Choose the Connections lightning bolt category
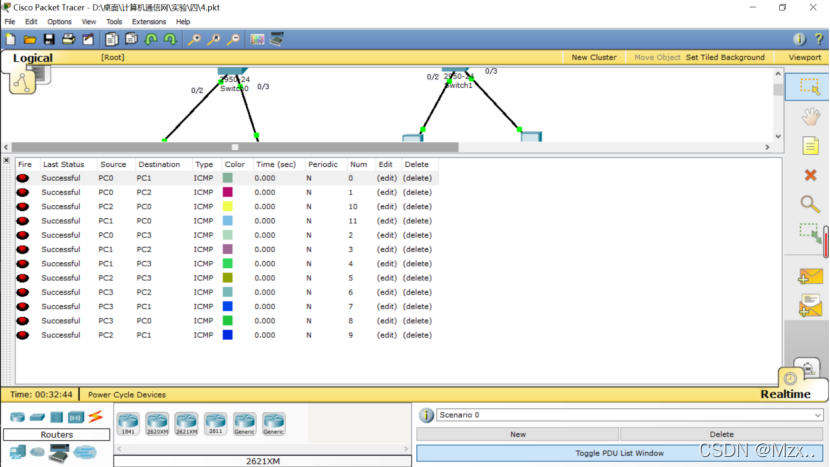 [x=95, y=417]
